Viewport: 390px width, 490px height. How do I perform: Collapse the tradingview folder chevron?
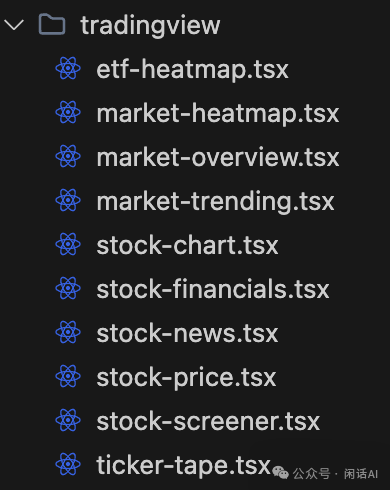14,25
